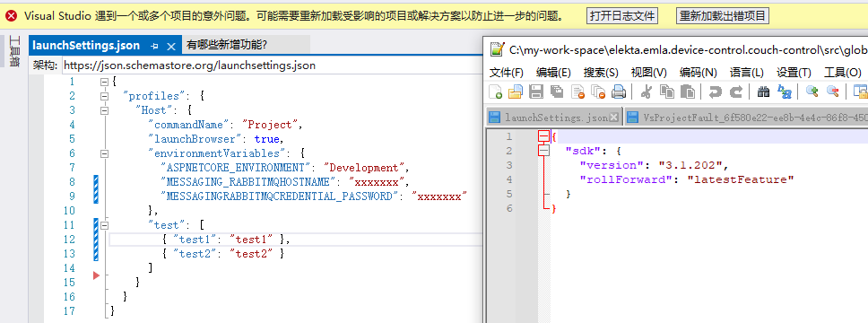Viewport: 868px width, 323px height.
Task: Open the 编码(N) menu in Notepad++
Action: [698, 73]
